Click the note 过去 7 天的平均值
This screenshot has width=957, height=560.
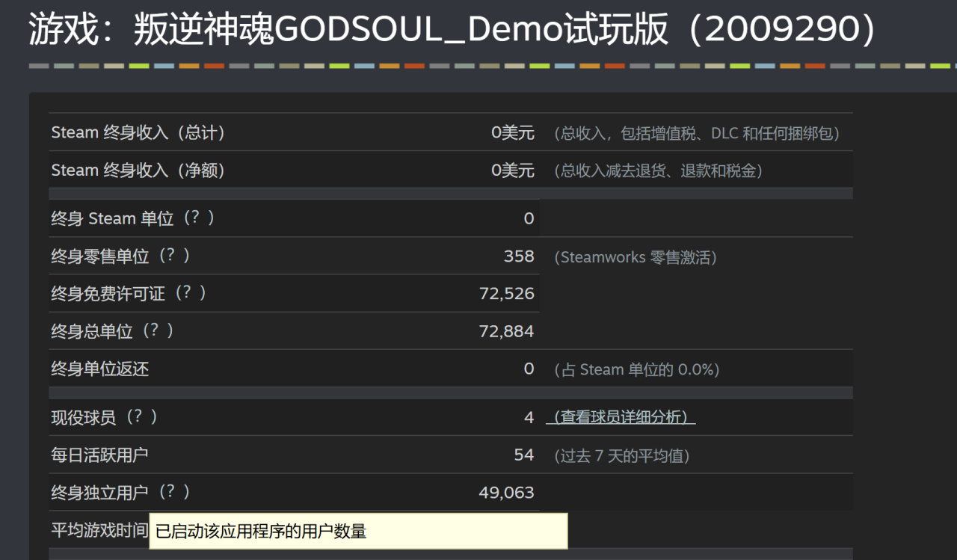(x=621, y=455)
